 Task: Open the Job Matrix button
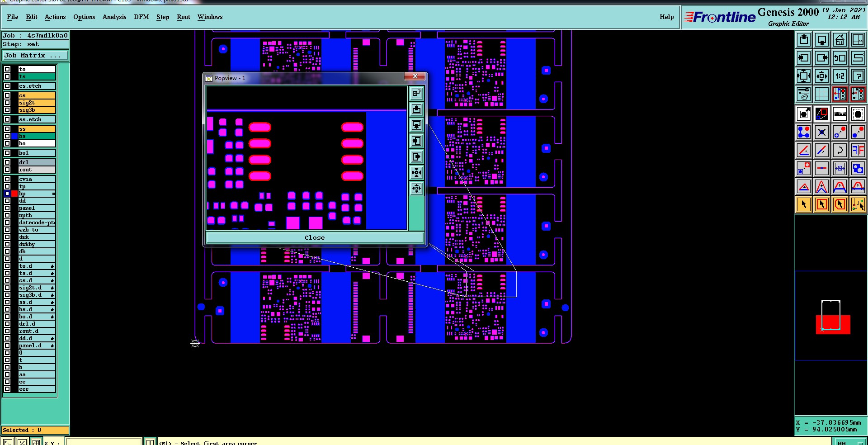pyautogui.click(x=35, y=55)
